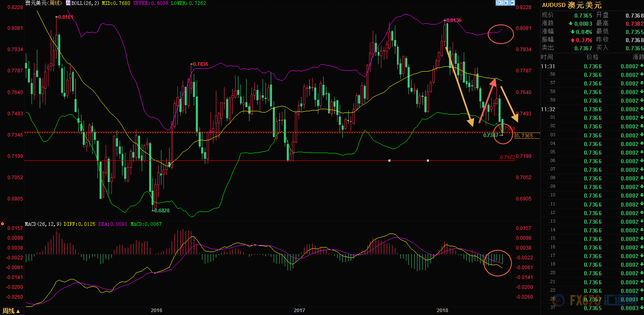This screenshot has width=644, height=315.
Task: Click the BOLL indicator icon
Action: 68,3
